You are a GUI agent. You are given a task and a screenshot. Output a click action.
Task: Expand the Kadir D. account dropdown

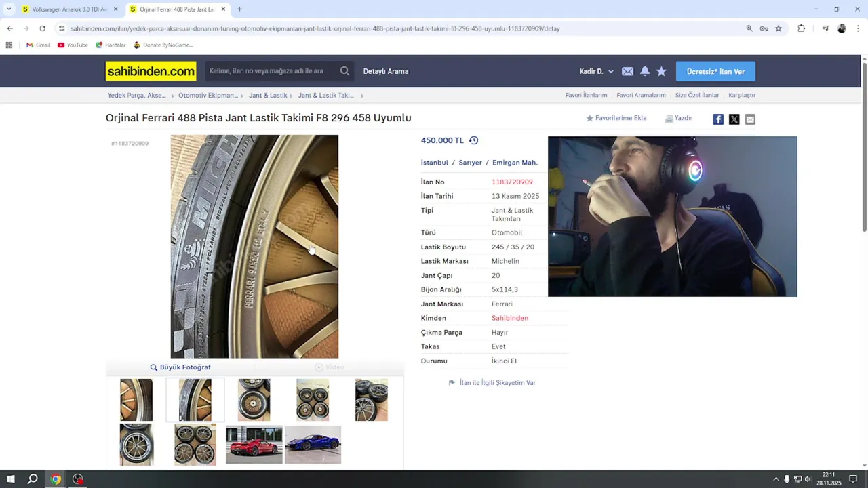click(x=596, y=71)
